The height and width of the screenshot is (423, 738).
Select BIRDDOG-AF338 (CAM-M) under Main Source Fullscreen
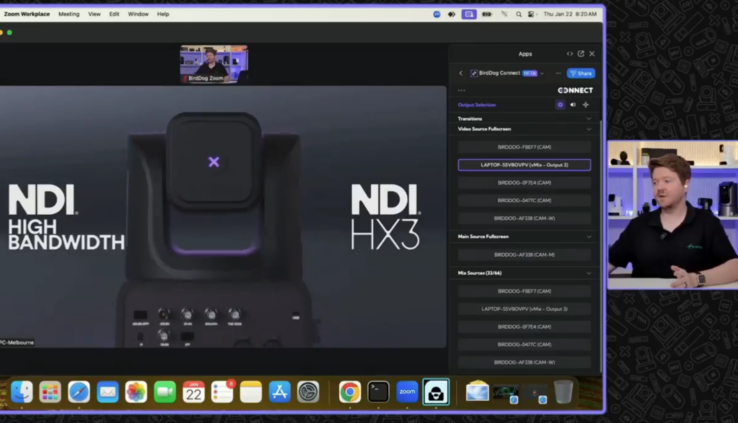pyautogui.click(x=524, y=255)
